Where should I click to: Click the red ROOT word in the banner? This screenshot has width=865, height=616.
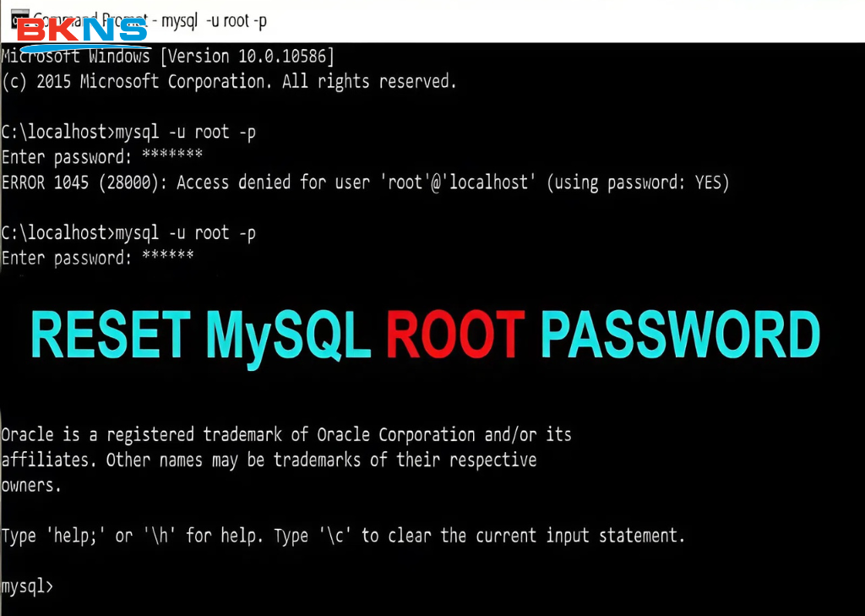(x=455, y=335)
